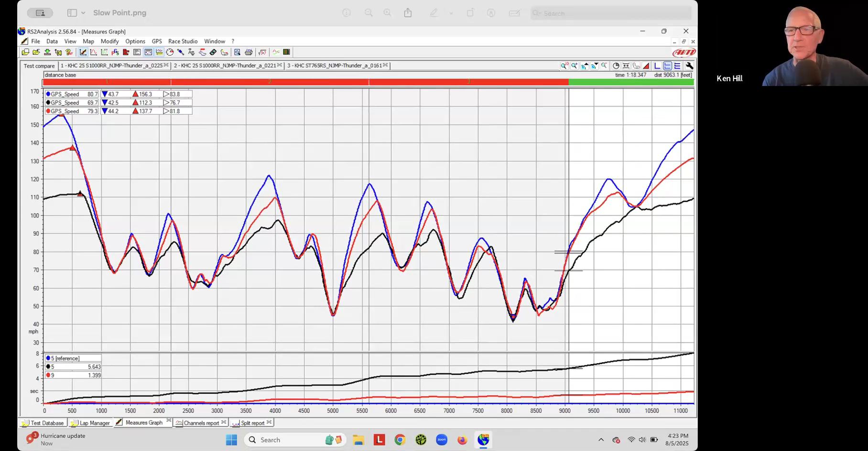Close the 2 - KHC 25 S1000RR tab
The image size is (868, 451).
coord(280,65)
